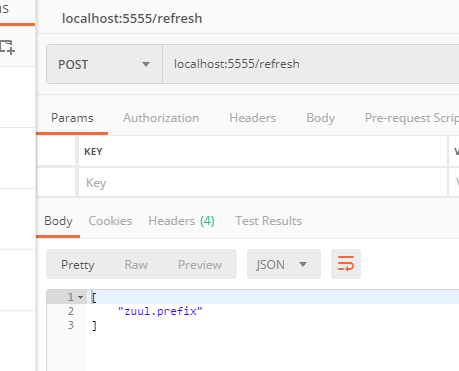459x371 pixels.
Task: Open the Test Results tab
Action: pyautogui.click(x=268, y=221)
